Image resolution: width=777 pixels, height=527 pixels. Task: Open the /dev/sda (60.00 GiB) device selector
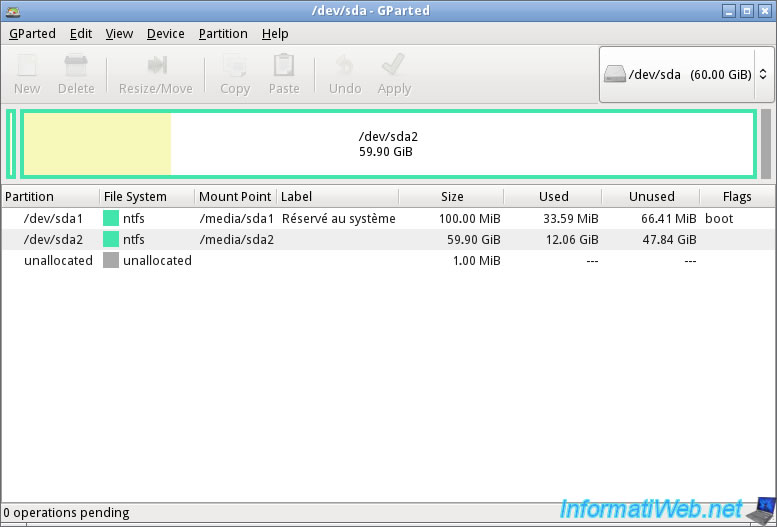pos(686,74)
